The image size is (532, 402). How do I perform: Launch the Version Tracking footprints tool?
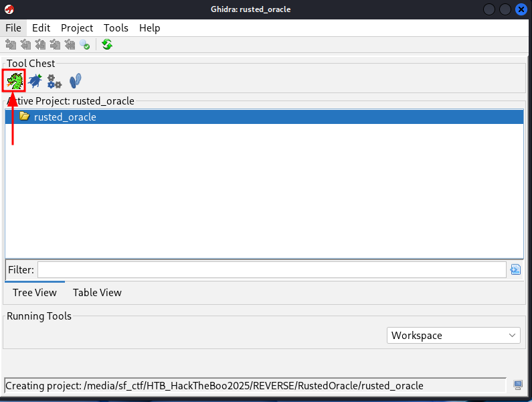coord(76,81)
